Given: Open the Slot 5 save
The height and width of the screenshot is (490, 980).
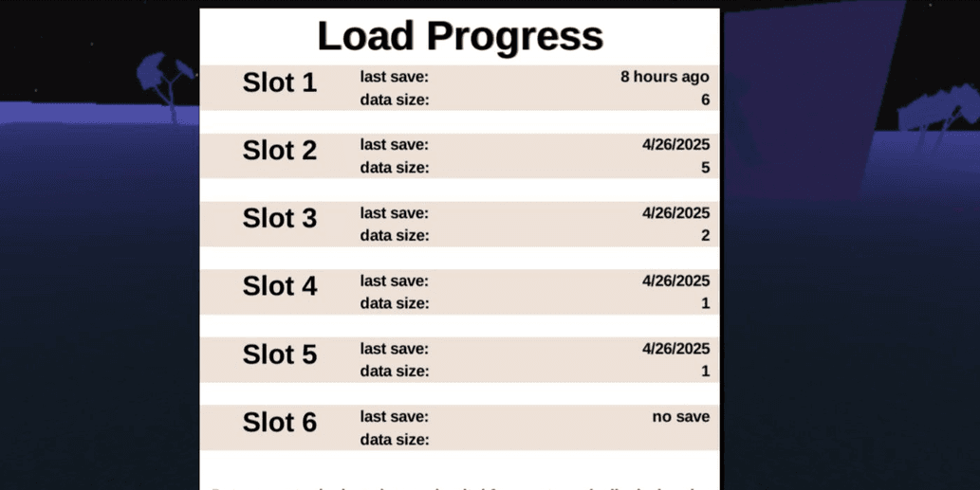Looking at the screenshot, I should pyautogui.click(x=459, y=360).
